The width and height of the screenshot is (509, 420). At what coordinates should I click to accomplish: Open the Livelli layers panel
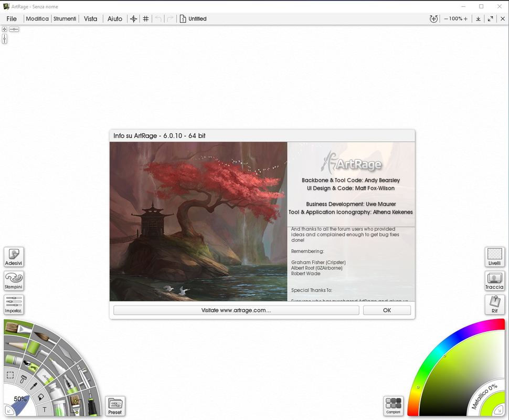(494, 257)
